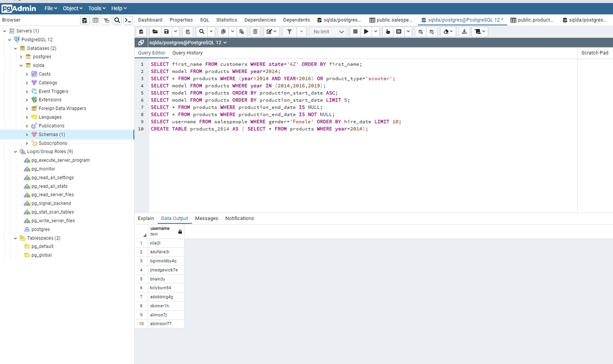Open the Help menu
613x364 pixels.
(119, 8)
